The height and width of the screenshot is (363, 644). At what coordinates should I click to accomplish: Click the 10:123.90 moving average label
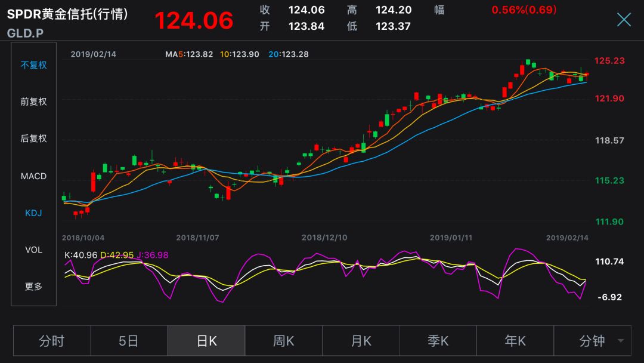(240, 54)
